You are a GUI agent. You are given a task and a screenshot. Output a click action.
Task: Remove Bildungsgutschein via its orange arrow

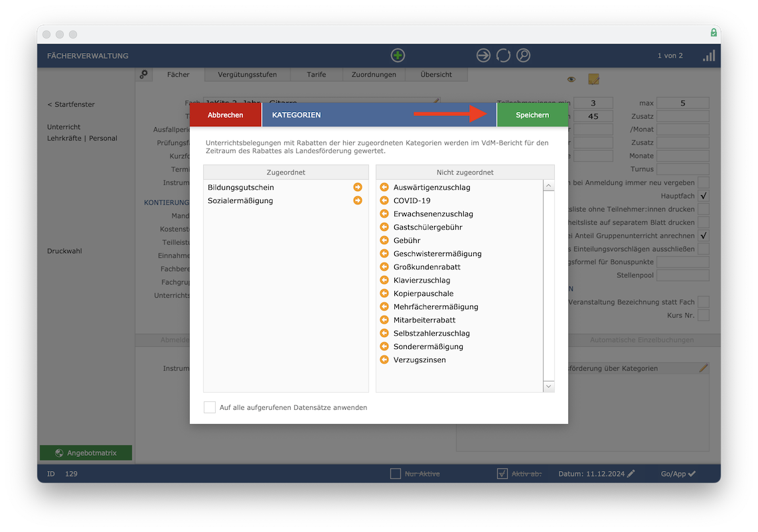pyautogui.click(x=358, y=188)
